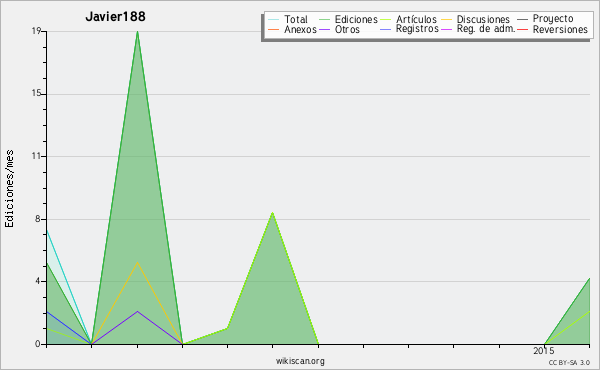Click the CC BY-SA 3.0 license text

pos(569,362)
